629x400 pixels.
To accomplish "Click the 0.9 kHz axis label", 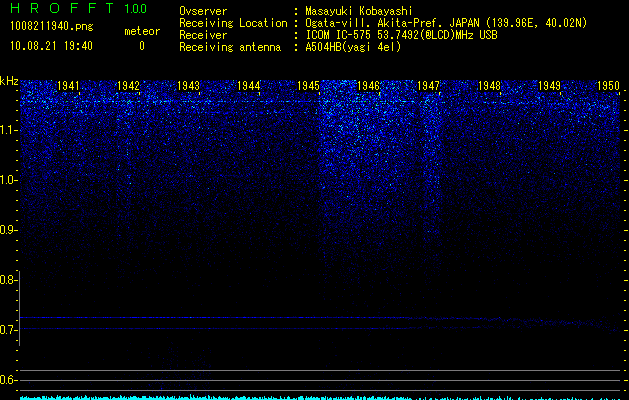I will click(7, 230).
